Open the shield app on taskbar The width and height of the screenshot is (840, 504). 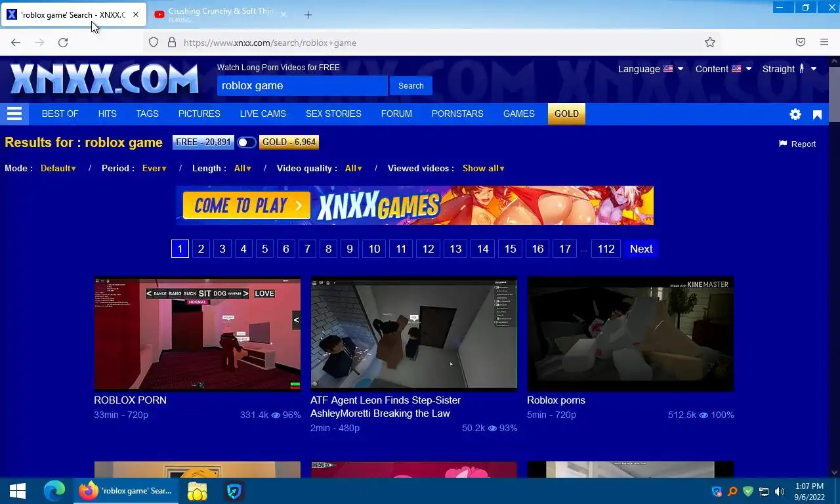(234, 491)
